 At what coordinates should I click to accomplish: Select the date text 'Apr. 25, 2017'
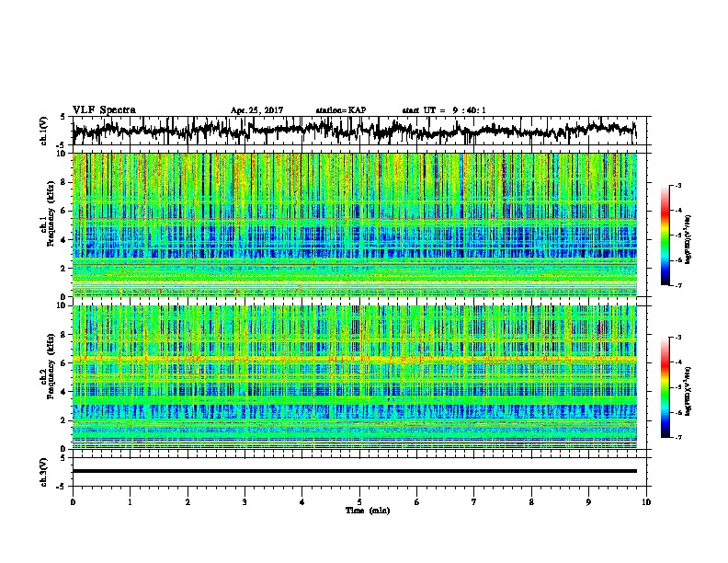tap(256, 110)
